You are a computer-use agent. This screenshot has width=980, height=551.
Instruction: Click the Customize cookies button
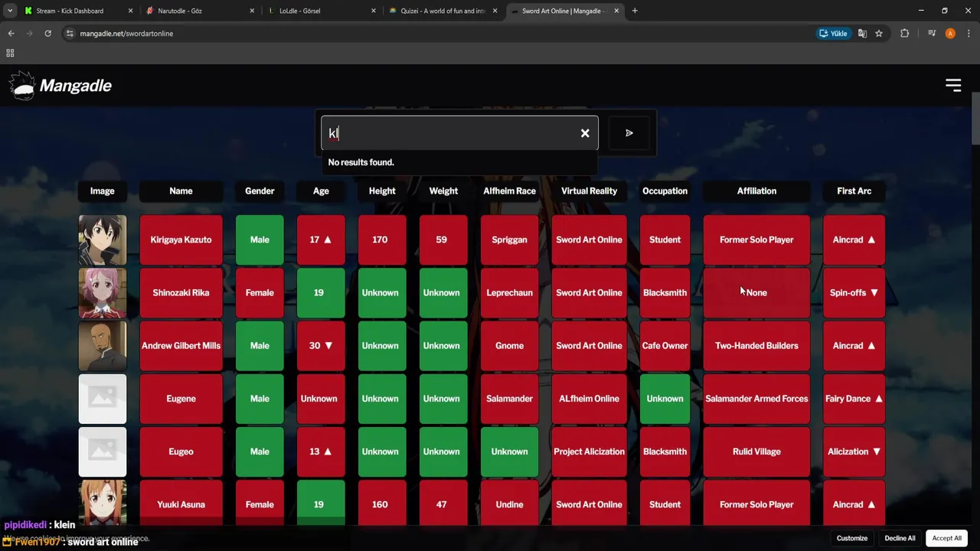coord(852,538)
